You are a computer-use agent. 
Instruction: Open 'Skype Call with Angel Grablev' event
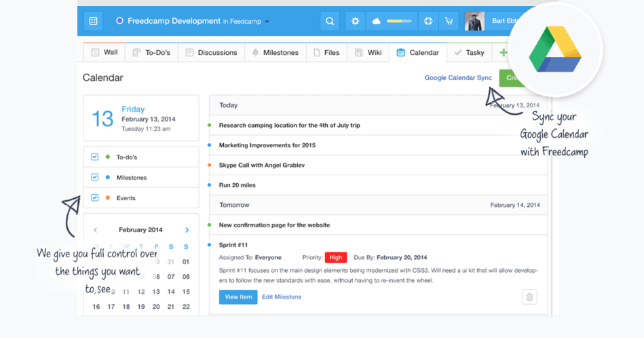pyautogui.click(x=262, y=165)
